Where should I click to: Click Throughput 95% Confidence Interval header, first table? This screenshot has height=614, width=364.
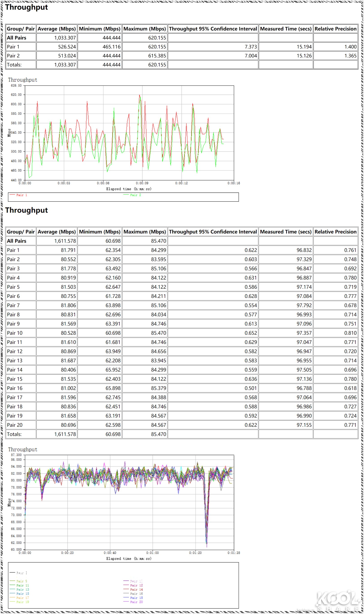pos(213,29)
